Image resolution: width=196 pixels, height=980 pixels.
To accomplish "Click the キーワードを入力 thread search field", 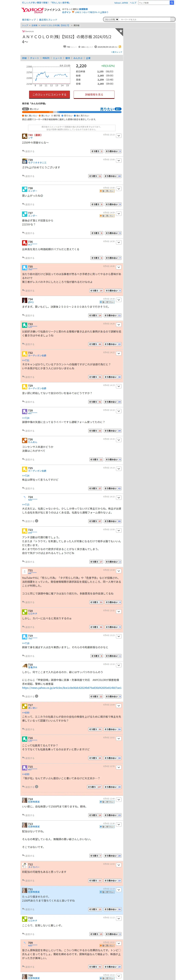I will point(145,19).
